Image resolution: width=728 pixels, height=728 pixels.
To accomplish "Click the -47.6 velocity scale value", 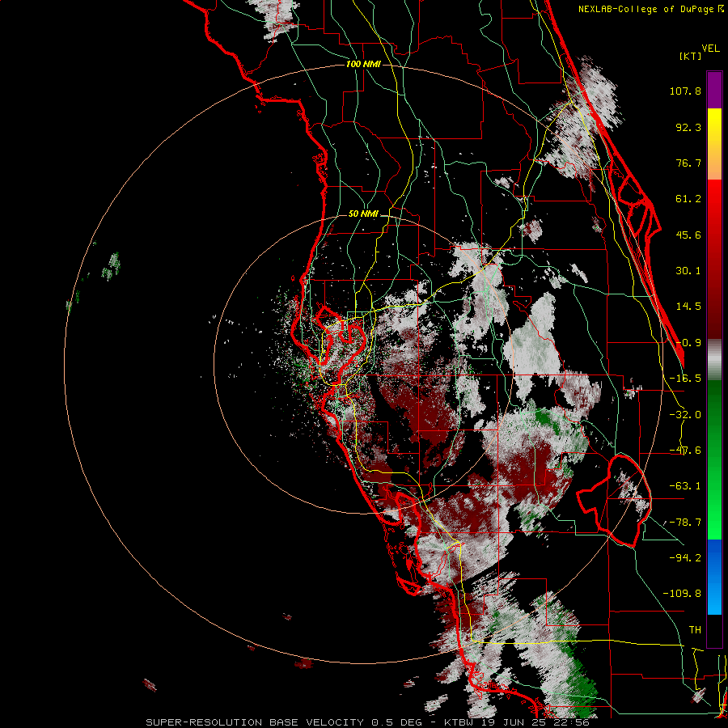I will [x=685, y=451].
